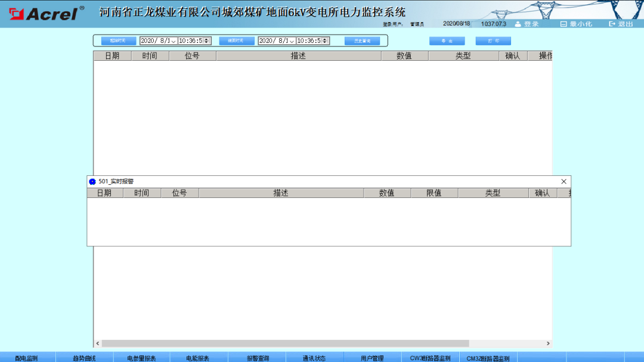Click 确认 column header in history table
This screenshot has height=362, width=644.
tap(513, 56)
